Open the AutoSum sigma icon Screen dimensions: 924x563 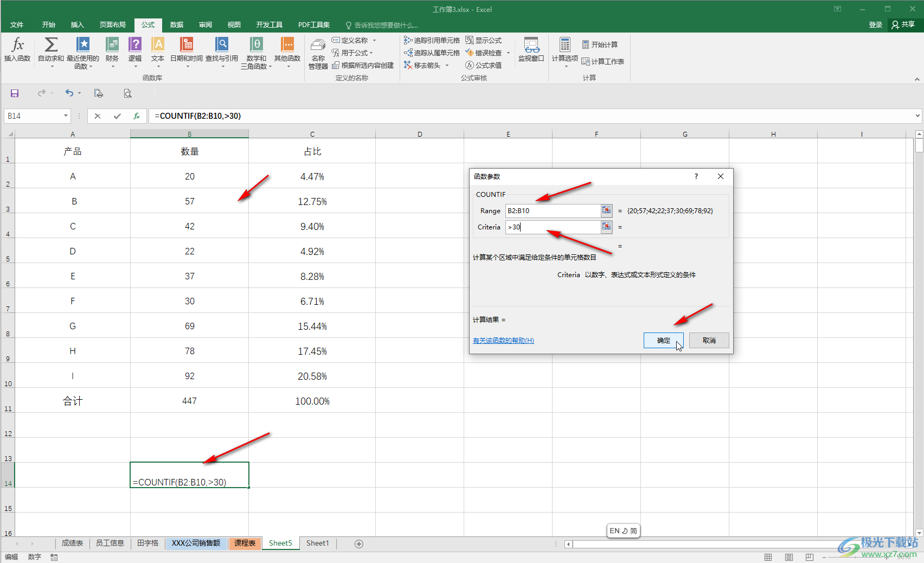pos(51,44)
